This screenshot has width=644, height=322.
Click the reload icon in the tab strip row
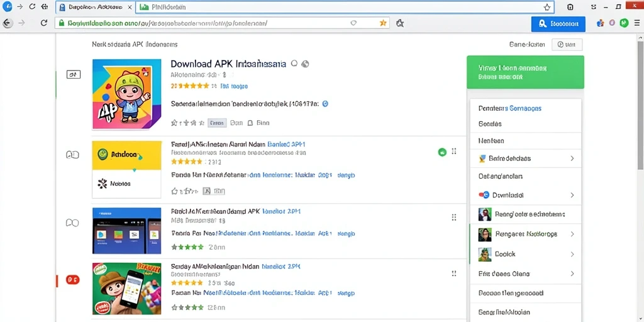point(31,7)
